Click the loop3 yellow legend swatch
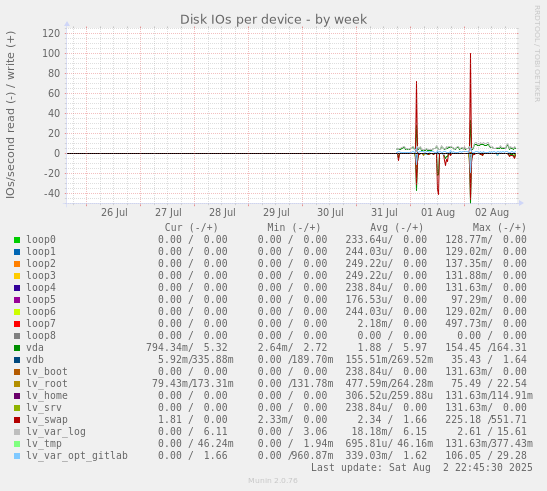The image size is (547, 491). (17, 276)
